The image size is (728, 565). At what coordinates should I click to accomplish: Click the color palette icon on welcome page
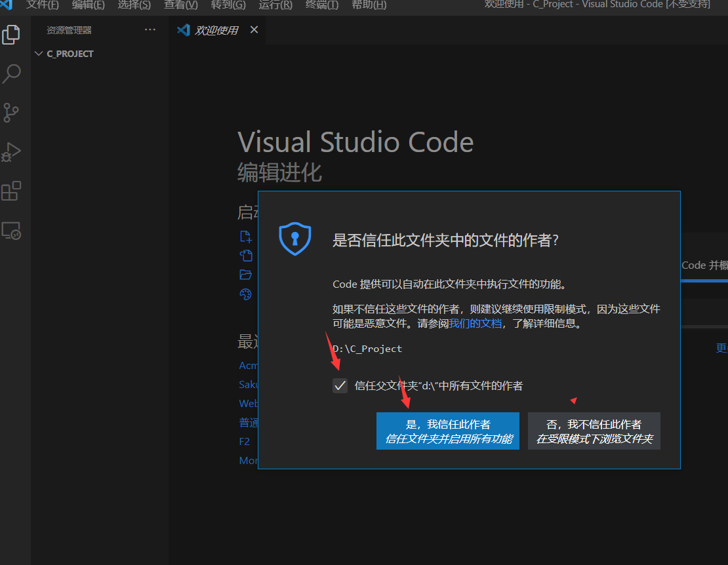[x=245, y=294]
